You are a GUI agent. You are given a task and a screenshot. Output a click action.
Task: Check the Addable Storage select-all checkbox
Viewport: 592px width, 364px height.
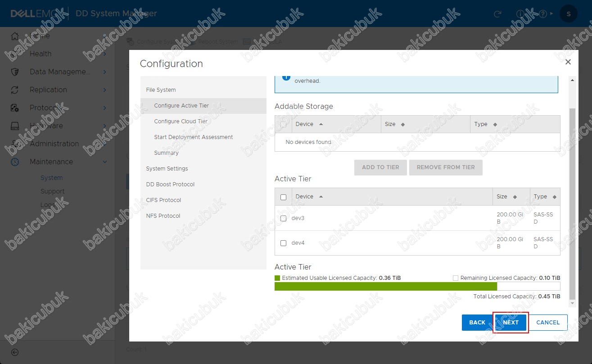pyautogui.click(x=283, y=125)
